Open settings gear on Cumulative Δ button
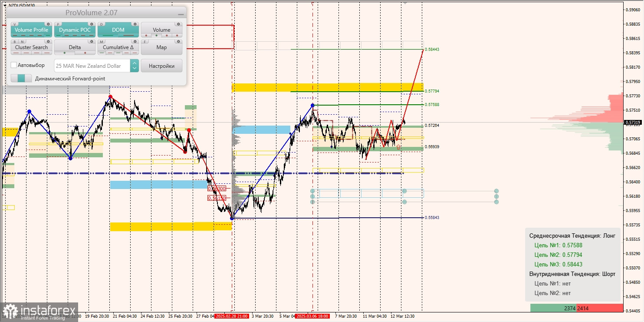This screenshot has height=322, width=644. click(135, 41)
